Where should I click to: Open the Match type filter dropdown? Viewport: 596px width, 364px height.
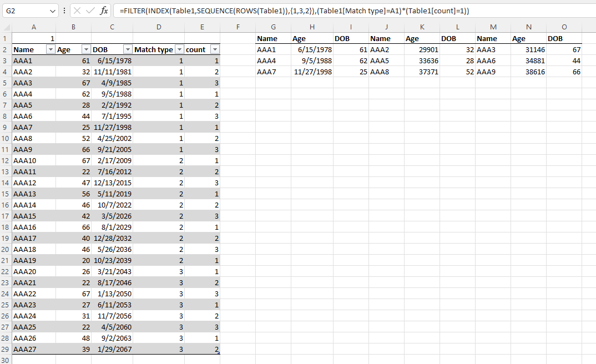pyautogui.click(x=179, y=49)
